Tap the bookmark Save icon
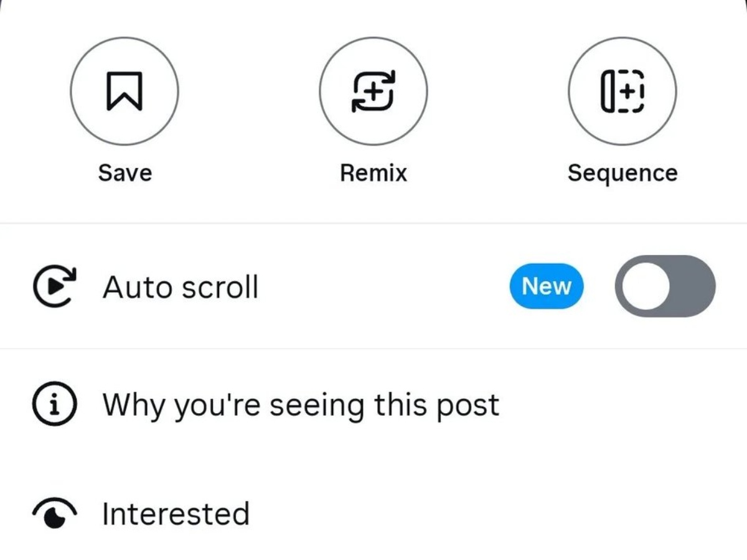Image resolution: width=747 pixels, height=560 pixels. click(124, 91)
